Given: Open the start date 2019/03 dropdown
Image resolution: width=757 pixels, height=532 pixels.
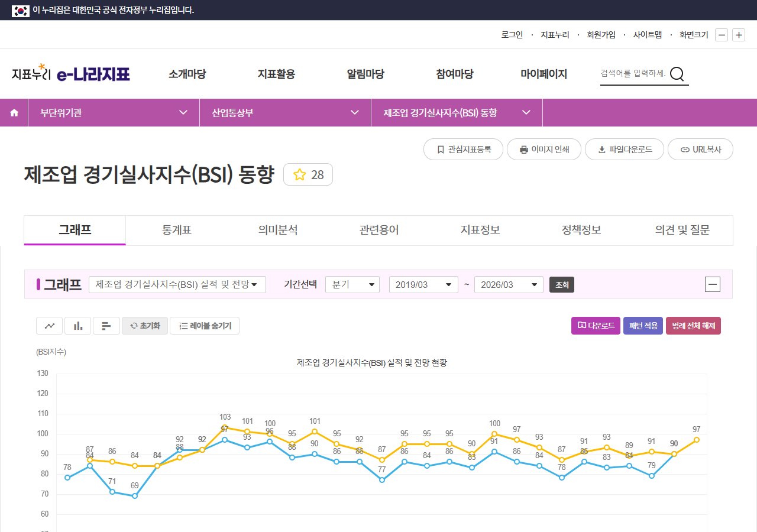Looking at the screenshot, I should [423, 285].
